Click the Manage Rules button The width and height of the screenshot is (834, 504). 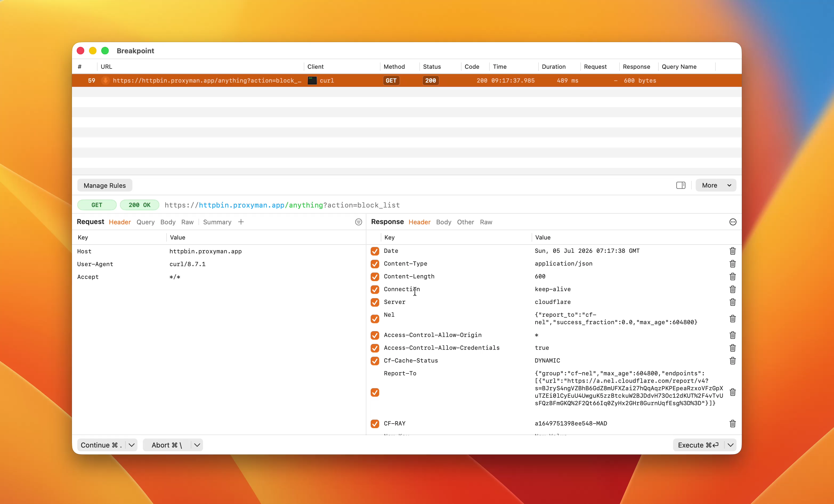(105, 185)
